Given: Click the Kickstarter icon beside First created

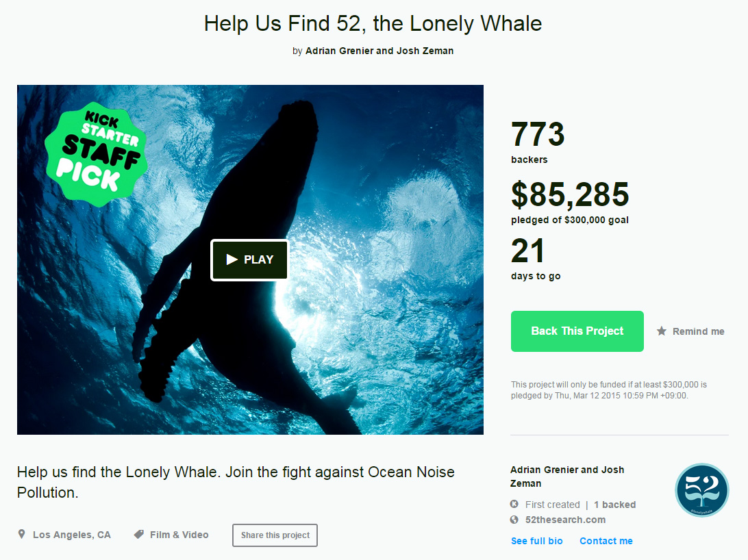Looking at the screenshot, I should pyautogui.click(x=514, y=504).
